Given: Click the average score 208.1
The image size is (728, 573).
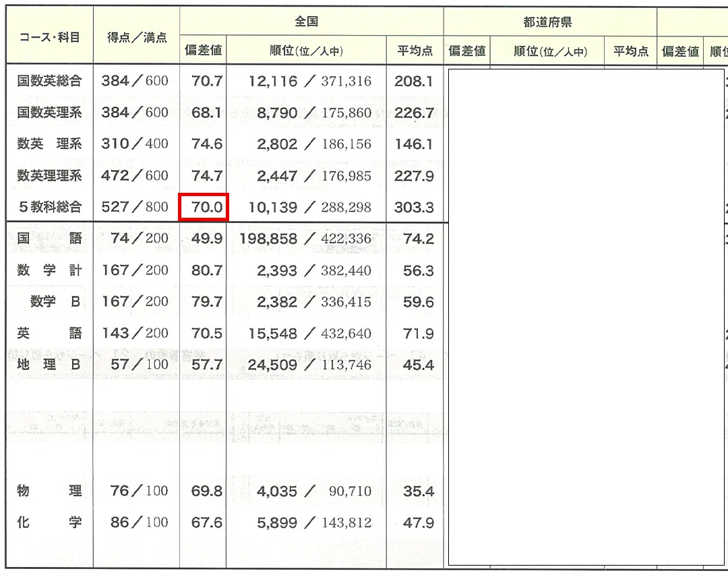Looking at the screenshot, I should click(414, 82).
